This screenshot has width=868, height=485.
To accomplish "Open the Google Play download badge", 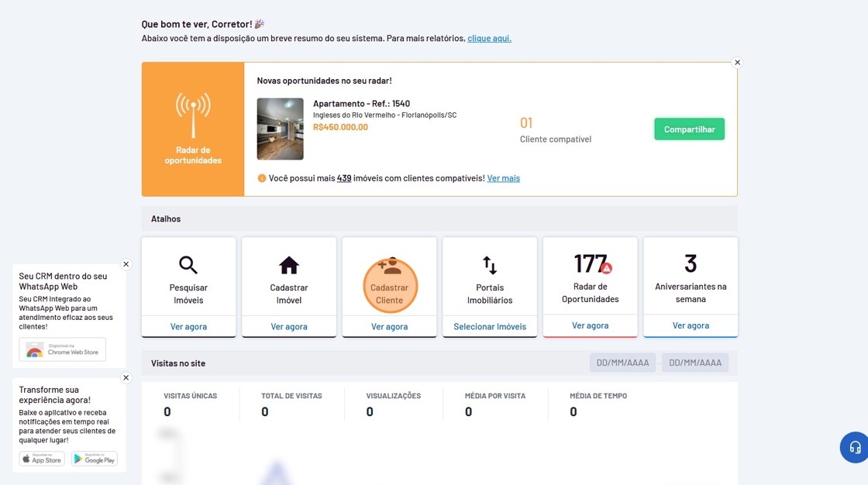I will 95,459.
